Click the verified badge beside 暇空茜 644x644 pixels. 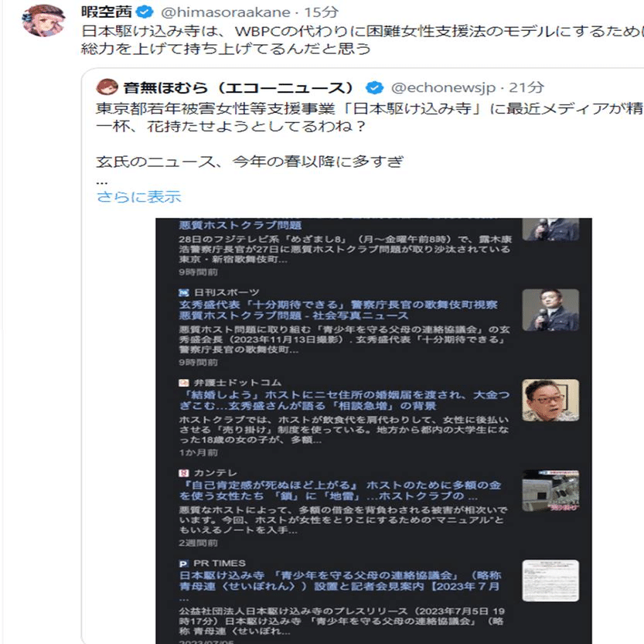[x=144, y=12]
